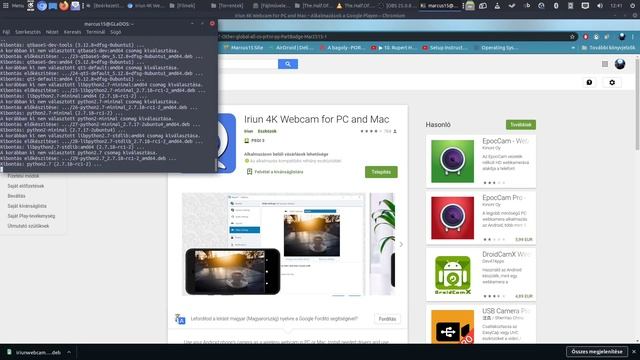Open the Iriun developer link
Viewport: 640px width, 360px height.
(x=249, y=131)
